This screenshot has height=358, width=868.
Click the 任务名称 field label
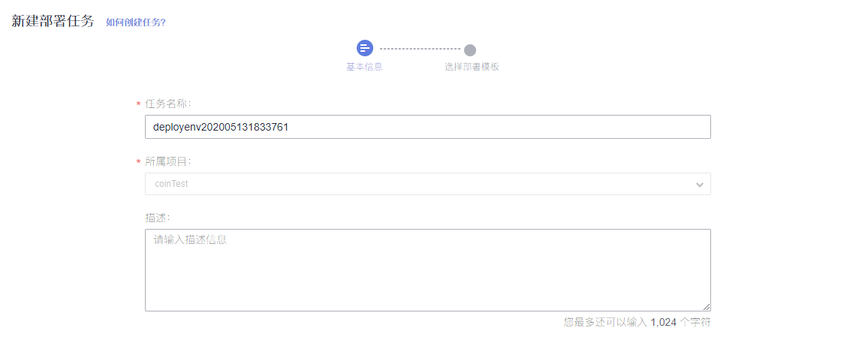tap(169, 104)
